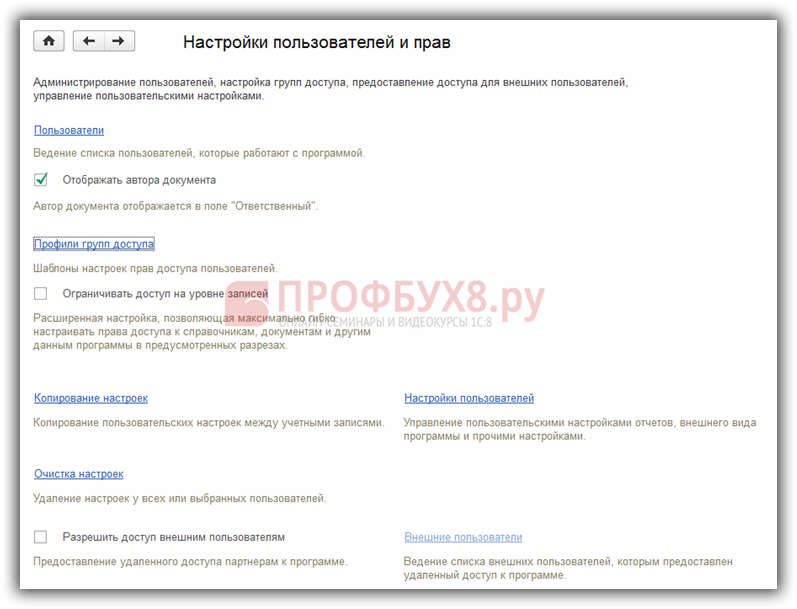Click the Автор документа отображается hint text

pyautogui.click(x=176, y=205)
